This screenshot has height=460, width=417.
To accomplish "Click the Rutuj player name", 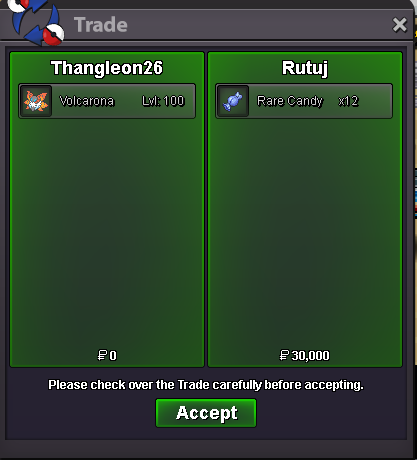I will pyautogui.click(x=305, y=68).
